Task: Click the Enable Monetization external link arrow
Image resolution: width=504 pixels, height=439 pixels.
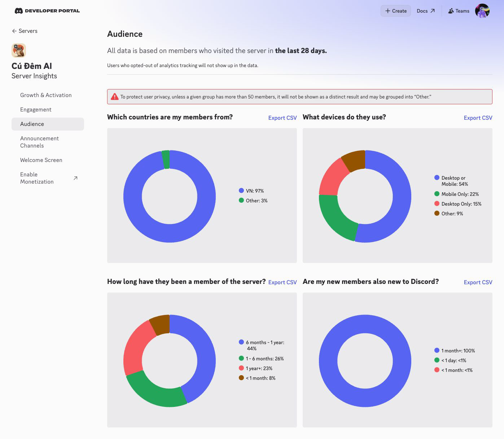Action: (x=75, y=178)
